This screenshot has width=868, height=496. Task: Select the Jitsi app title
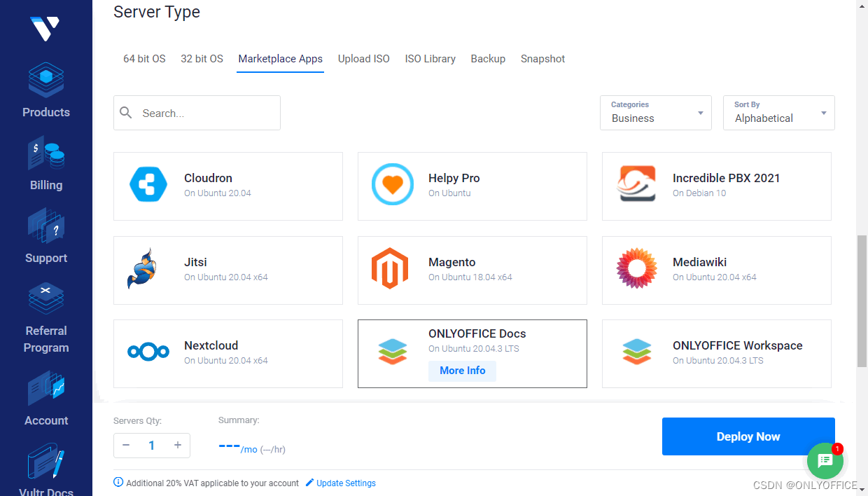tap(195, 262)
